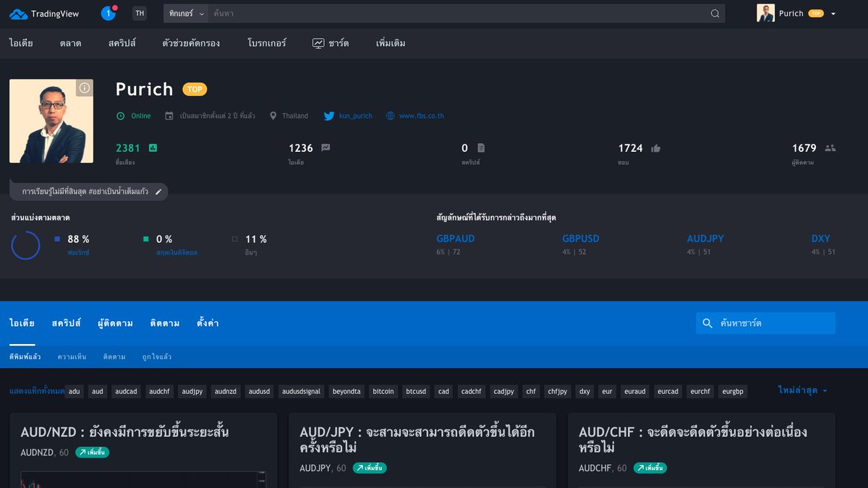868x488 pixels.
Task: Click the AUDNZD symbol under idea title
Action: (x=37, y=452)
